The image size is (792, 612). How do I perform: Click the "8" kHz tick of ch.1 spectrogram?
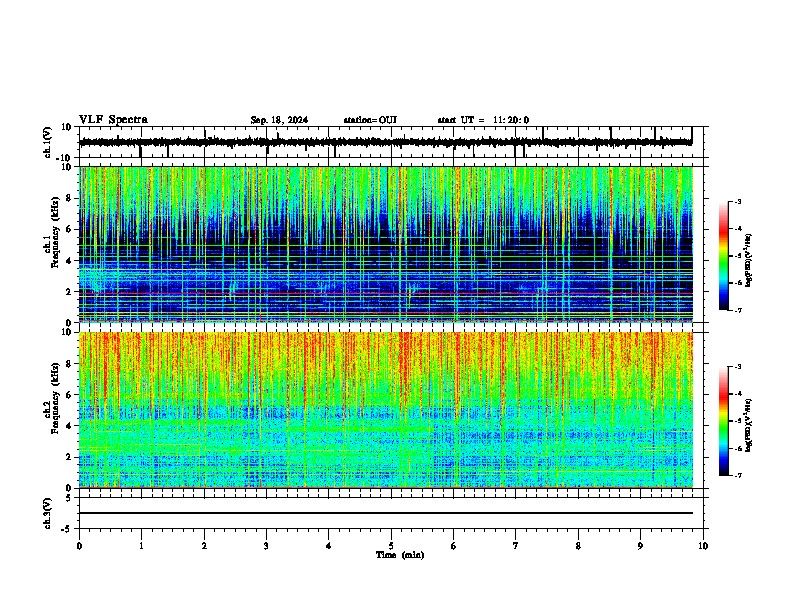tap(69, 198)
